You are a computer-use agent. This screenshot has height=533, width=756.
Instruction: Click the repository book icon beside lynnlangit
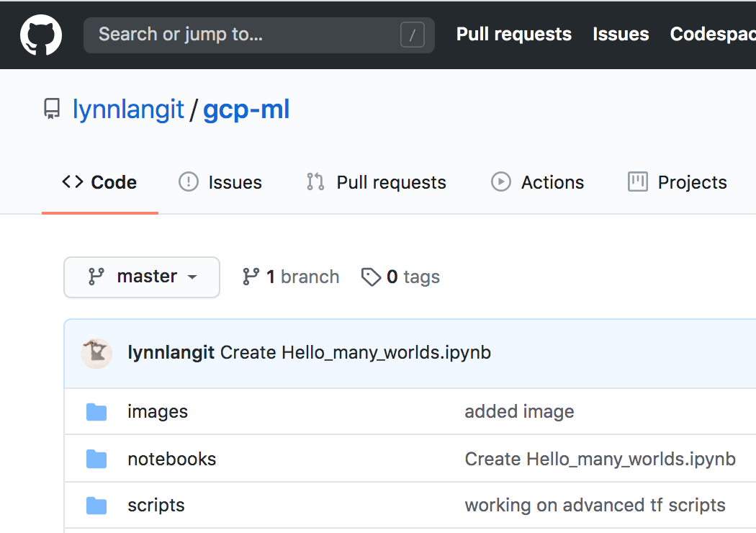pyautogui.click(x=52, y=109)
